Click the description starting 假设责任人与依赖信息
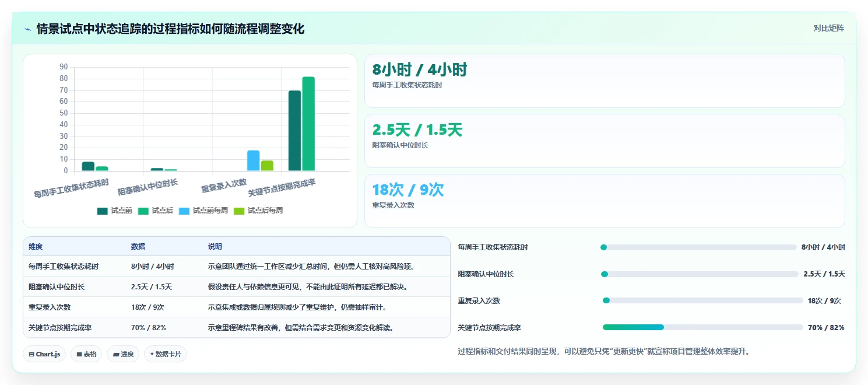The width and height of the screenshot is (868, 385). click(x=308, y=286)
